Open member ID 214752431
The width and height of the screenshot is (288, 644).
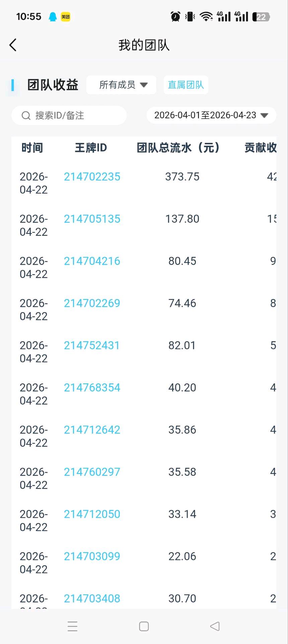pyautogui.click(x=92, y=345)
